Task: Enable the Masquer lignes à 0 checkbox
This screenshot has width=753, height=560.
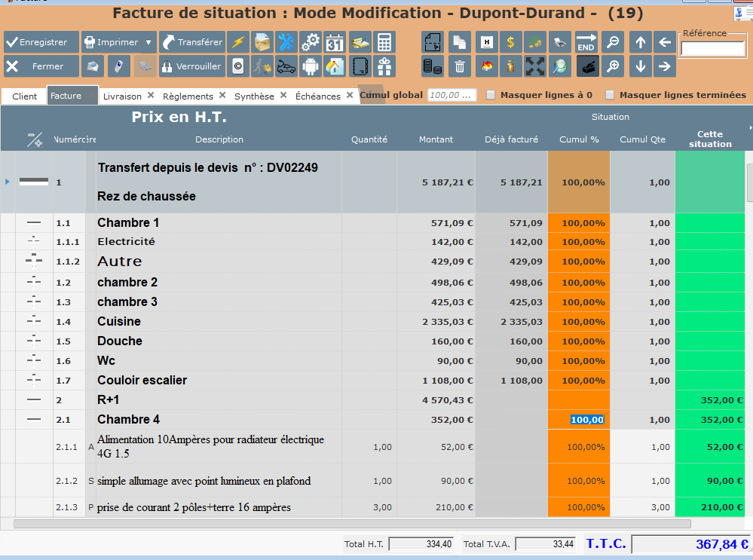Action: click(x=491, y=95)
